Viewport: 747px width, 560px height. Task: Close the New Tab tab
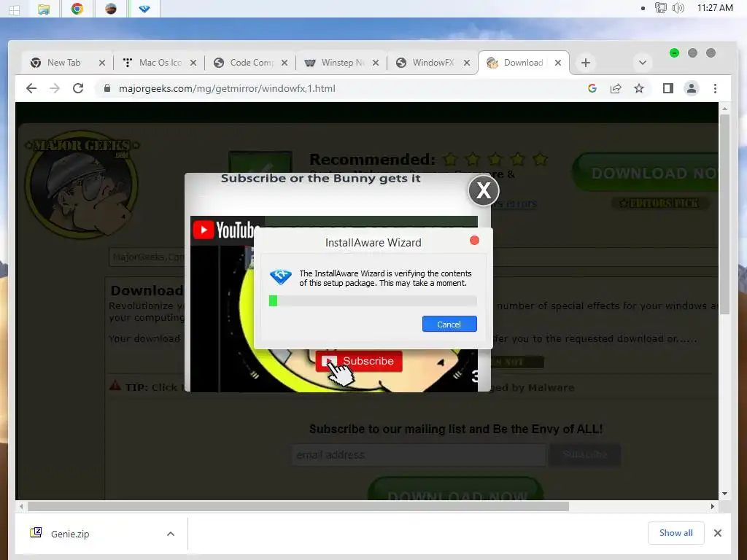tap(102, 63)
